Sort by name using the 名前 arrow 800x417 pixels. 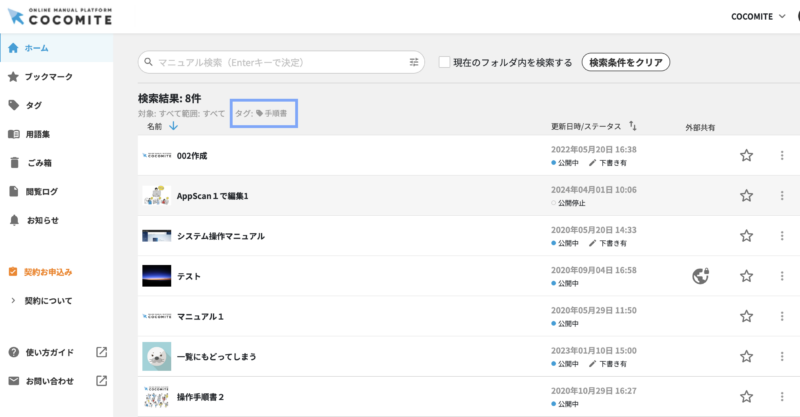coord(173,126)
